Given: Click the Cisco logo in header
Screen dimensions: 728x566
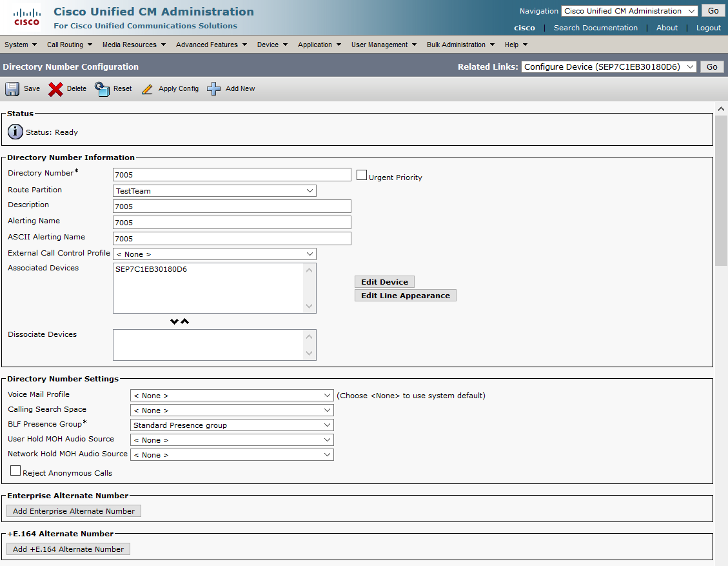Looking at the screenshot, I should 26,17.
